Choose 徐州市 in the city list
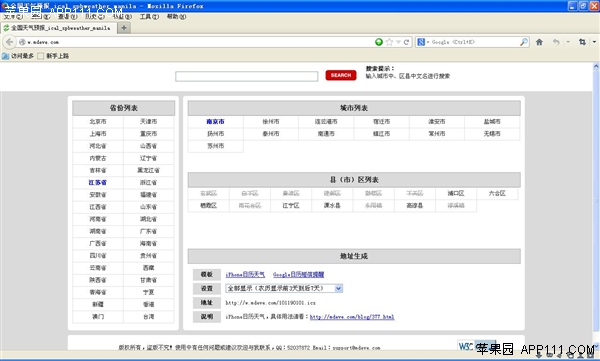Screen dimensions: 600x361 pyautogui.click(x=271, y=121)
